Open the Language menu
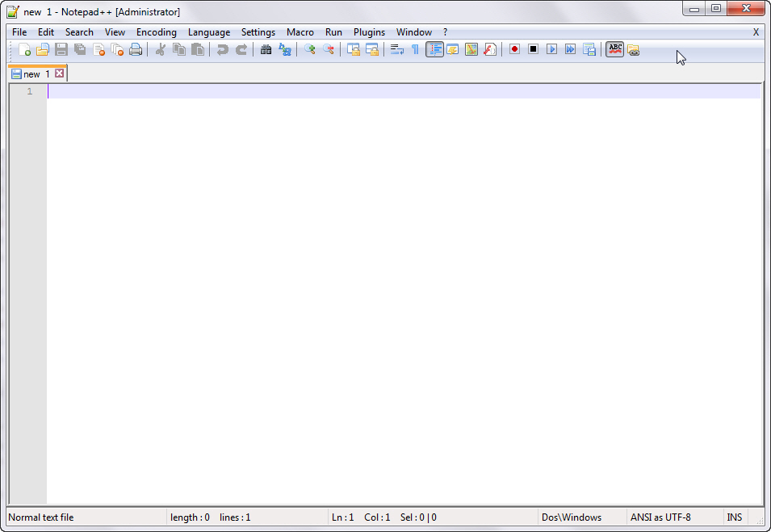Screen dimensions: 771x532 [209, 32]
